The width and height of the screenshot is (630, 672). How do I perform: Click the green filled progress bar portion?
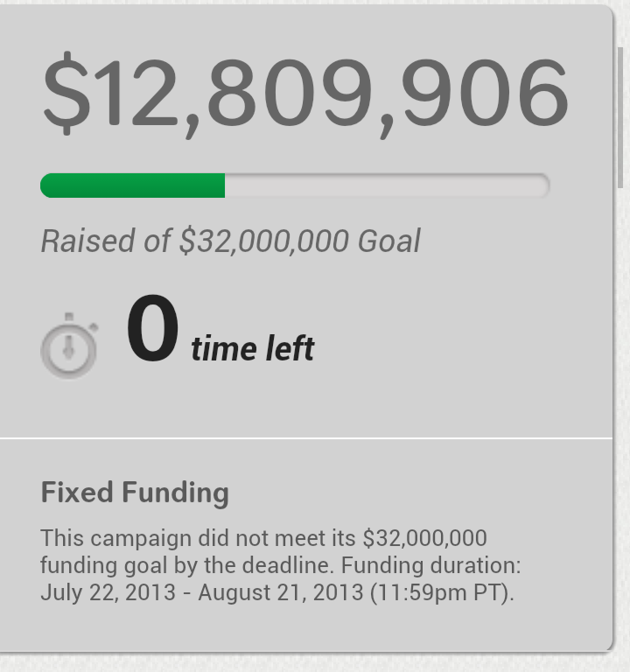[x=132, y=185]
